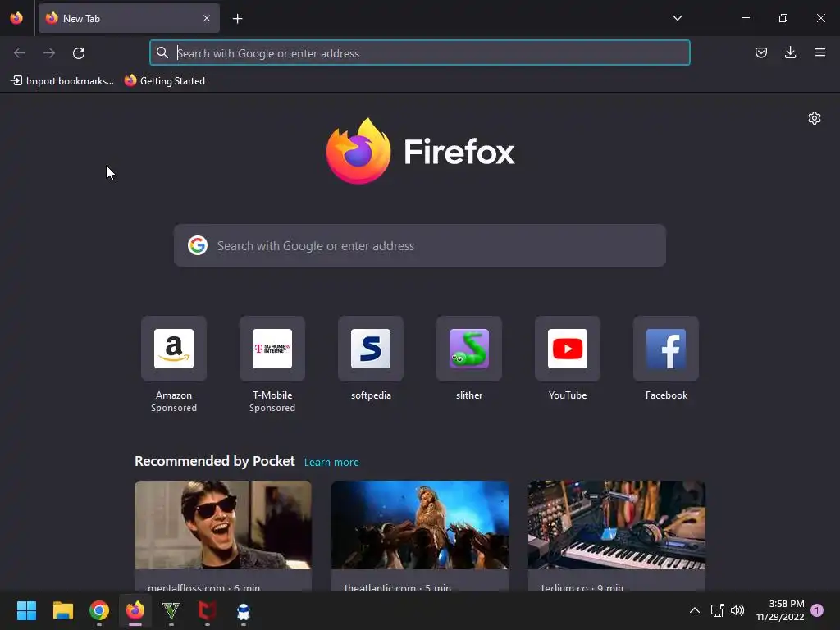Open the theatlantic.com Pocket story thumbnail
Image resolution: width=840 pixels, height=630 pixels.
pyautogui.click(x=420, y=525)
